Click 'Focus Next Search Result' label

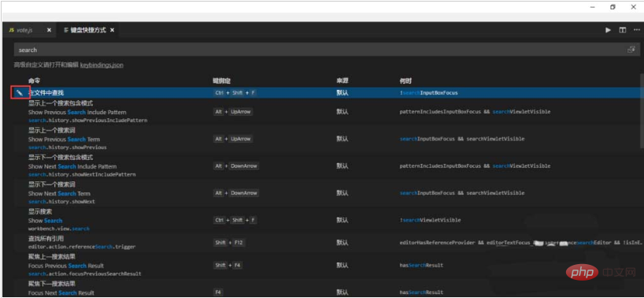tap(61, 293)
